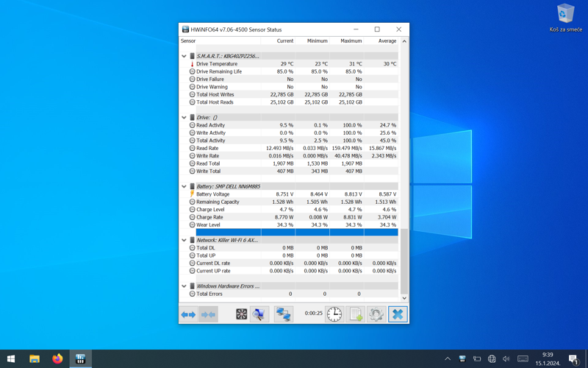Open the notification center icon
The width and height of the screenshot is (588, 368).
573,359
